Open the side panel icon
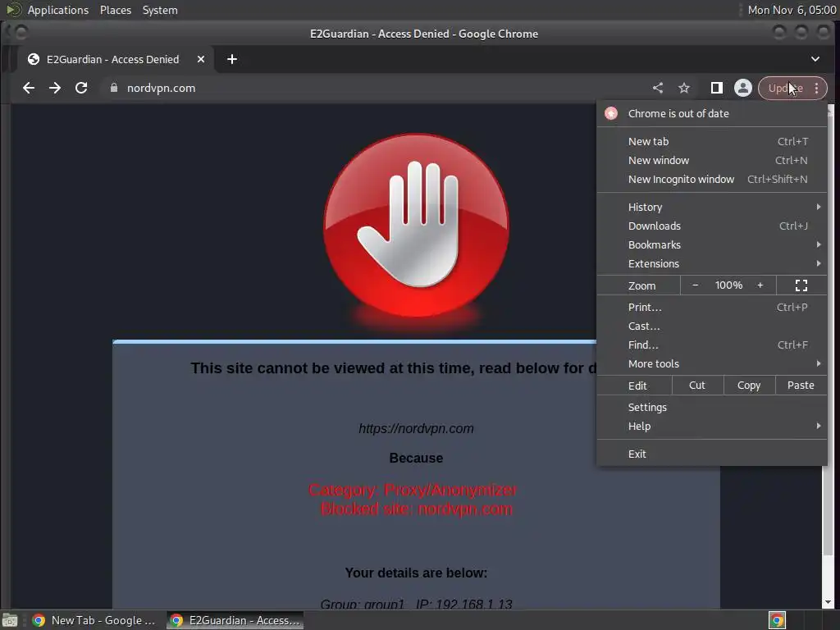The height and width of the screenshot is (630, 840). click(716, 88)
